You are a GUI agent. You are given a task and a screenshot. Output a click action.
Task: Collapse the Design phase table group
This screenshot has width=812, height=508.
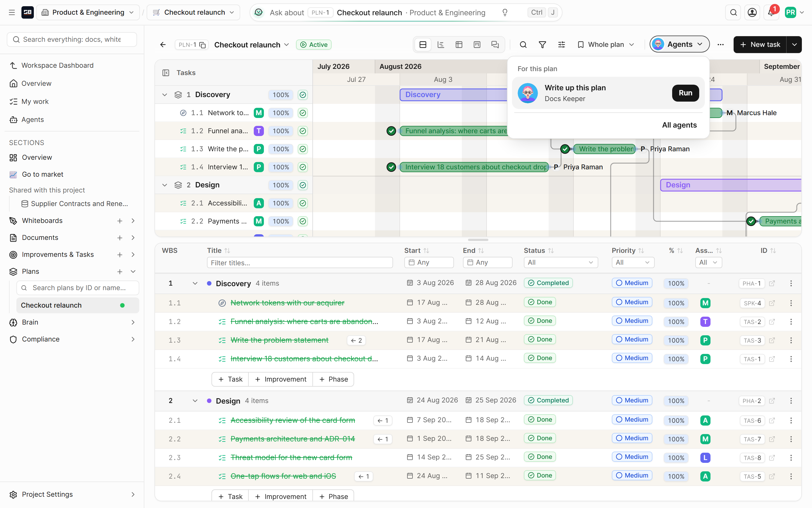click(195, 401)
